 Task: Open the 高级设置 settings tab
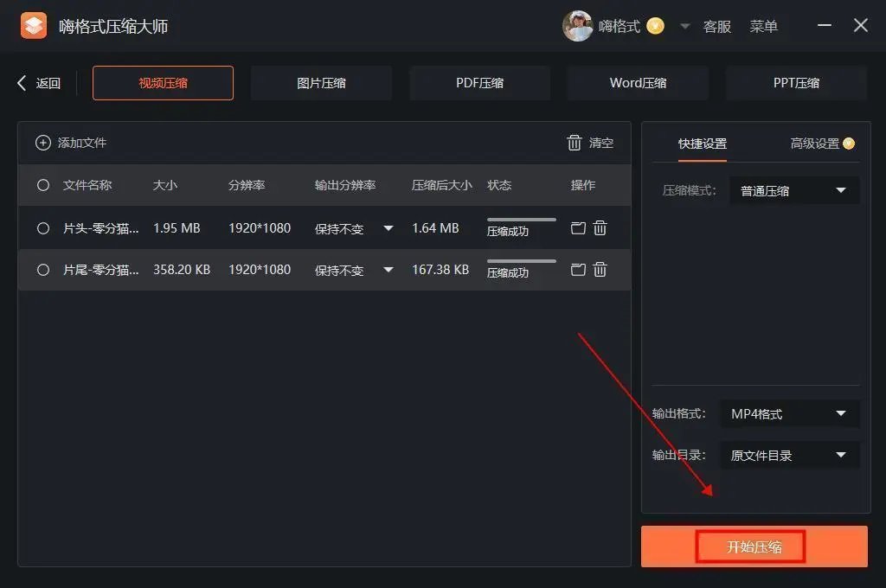click(816, 145)
